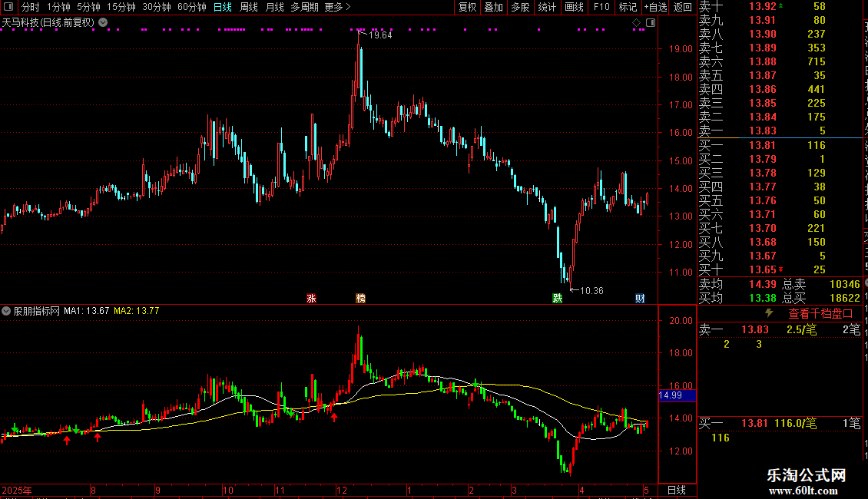Image resolution: width=868 pixels, height=499 pixels.
Task: Switch to 分时 intraday chart
Action: 31,7
